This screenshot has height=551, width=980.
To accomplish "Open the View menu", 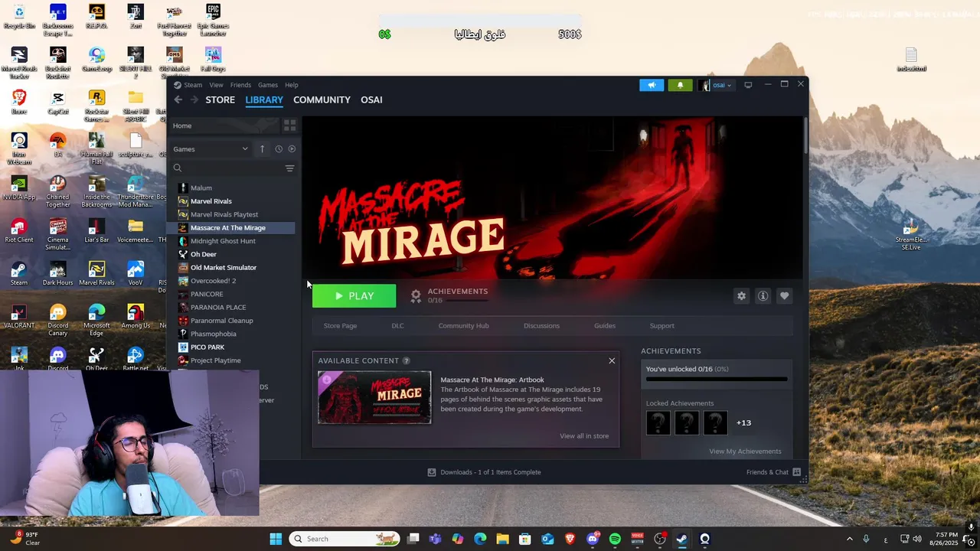I will [x=217, y=85].
